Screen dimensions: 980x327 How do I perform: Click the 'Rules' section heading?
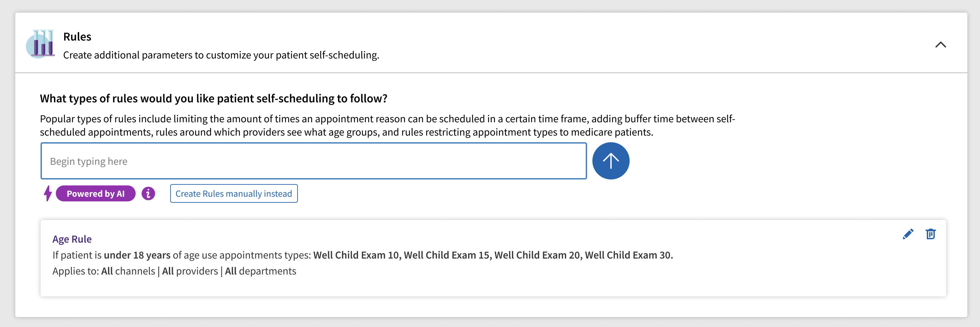click(77, 37)
